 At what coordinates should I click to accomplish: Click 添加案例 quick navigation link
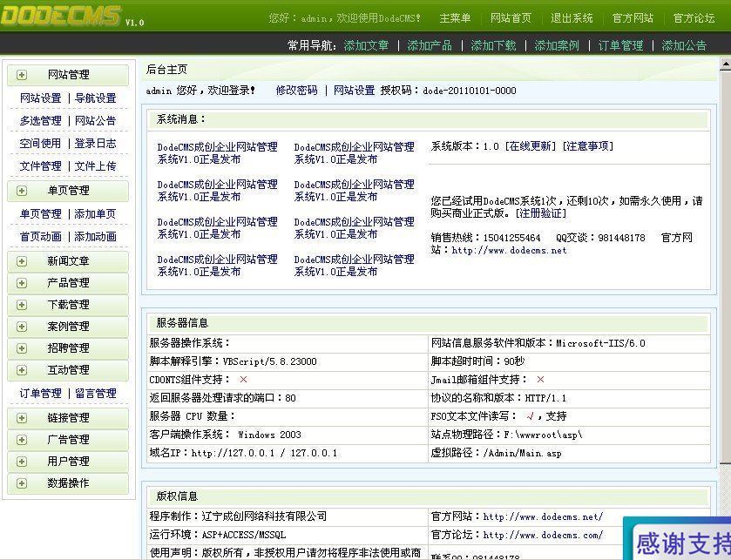tap(557, 45)
